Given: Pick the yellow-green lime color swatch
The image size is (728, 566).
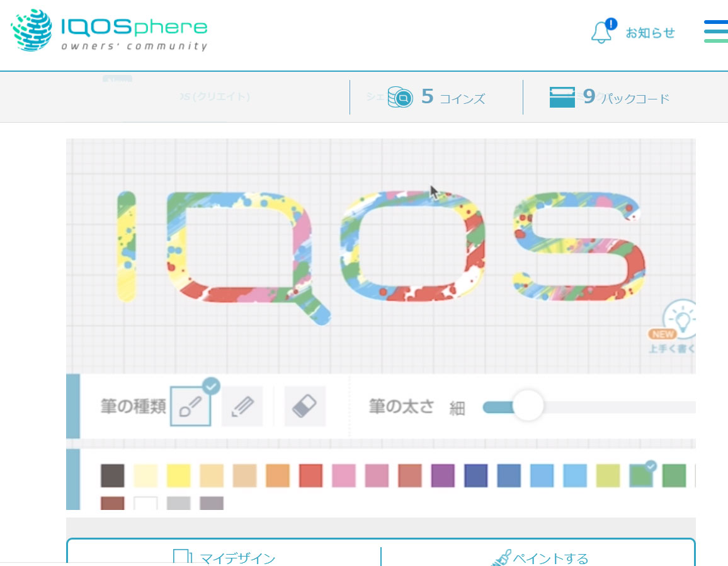Looking at the screenshot, I should tap(608, 475).
